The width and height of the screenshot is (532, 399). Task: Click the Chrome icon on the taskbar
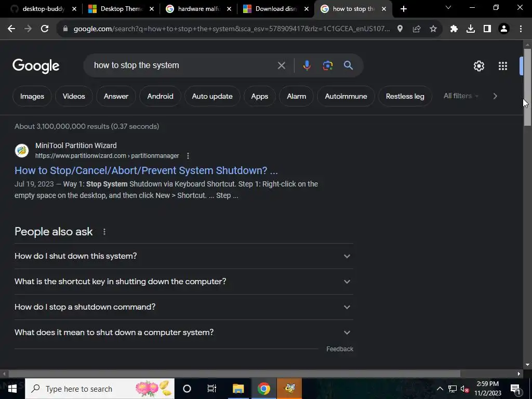263,389
